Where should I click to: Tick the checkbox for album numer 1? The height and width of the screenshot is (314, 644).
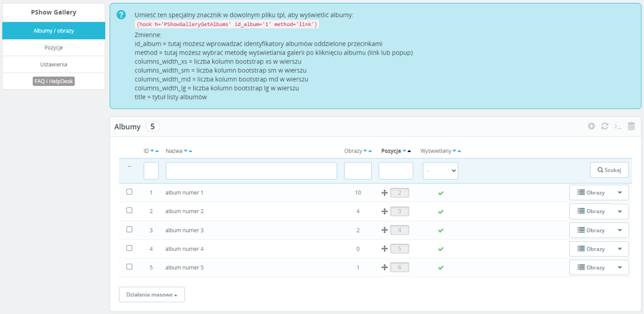point(129,192)
